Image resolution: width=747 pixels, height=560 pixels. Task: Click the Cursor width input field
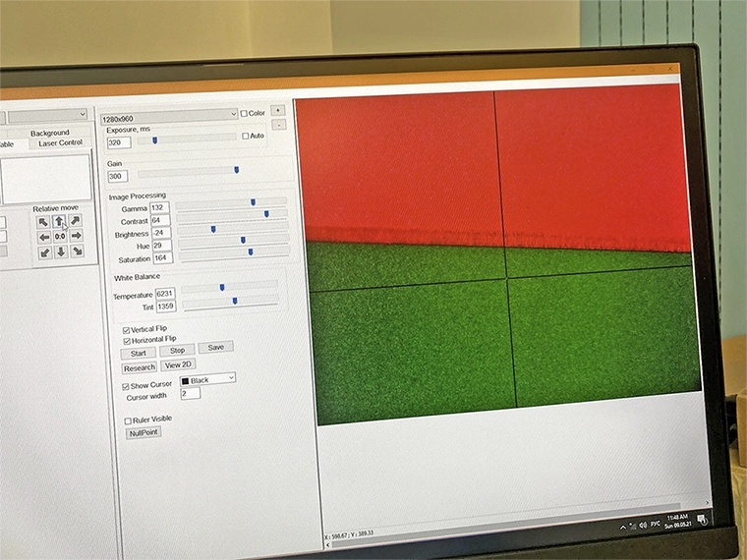190,393
